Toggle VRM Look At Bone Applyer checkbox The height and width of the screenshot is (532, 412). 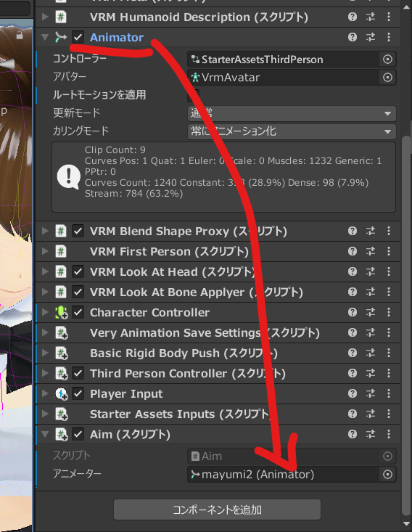click(78, 292)
